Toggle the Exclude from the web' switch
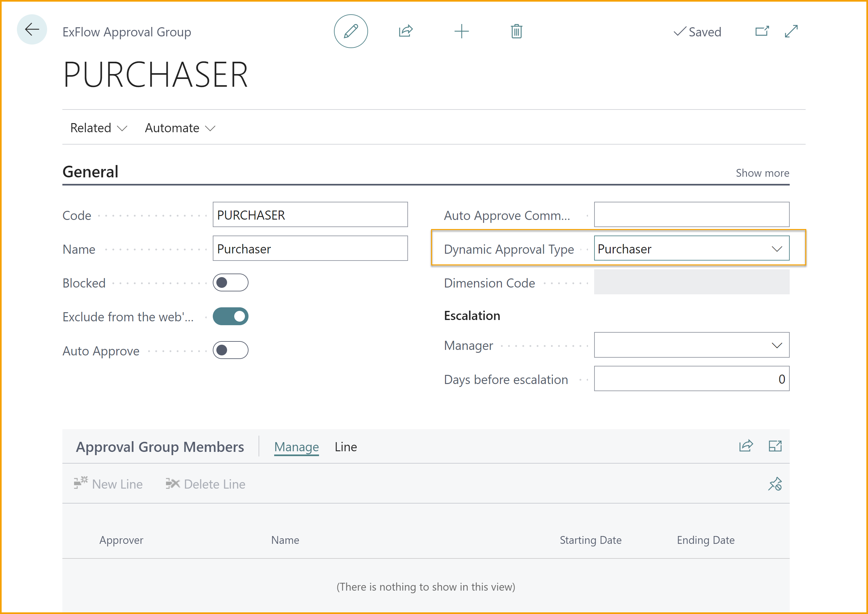 (x=230, y=316)
